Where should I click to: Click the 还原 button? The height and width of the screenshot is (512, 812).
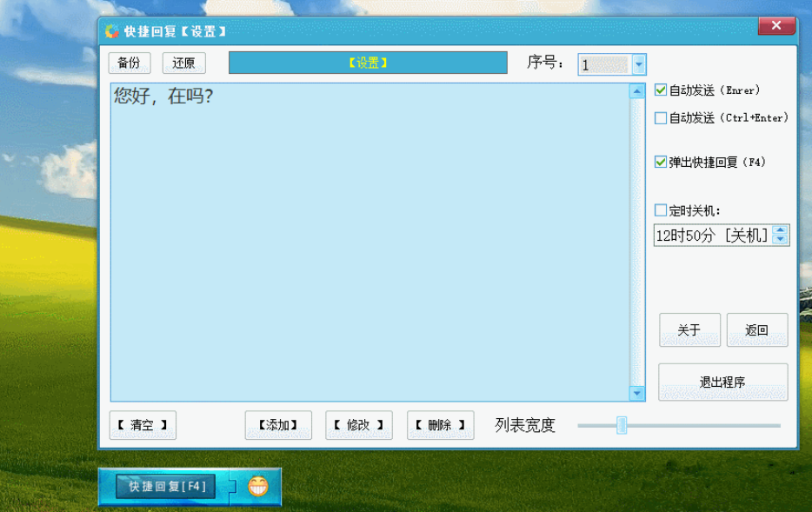(183, 63)
